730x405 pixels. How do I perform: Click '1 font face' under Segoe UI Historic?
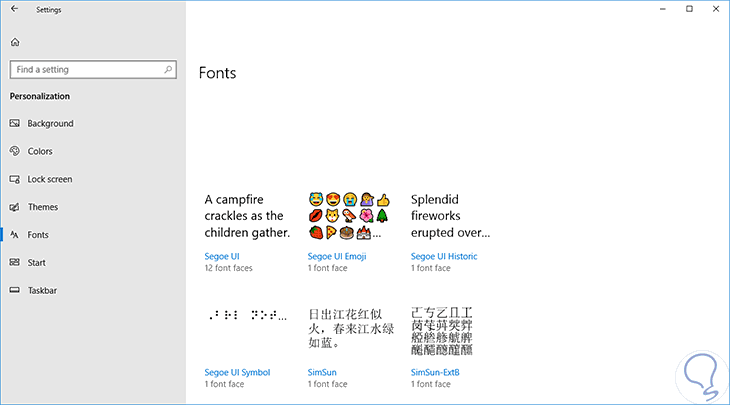431,268
